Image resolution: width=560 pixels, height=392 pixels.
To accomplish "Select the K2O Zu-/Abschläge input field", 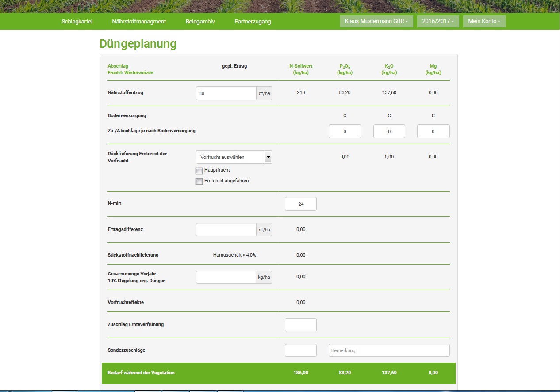I will click(x=389, y=131).
